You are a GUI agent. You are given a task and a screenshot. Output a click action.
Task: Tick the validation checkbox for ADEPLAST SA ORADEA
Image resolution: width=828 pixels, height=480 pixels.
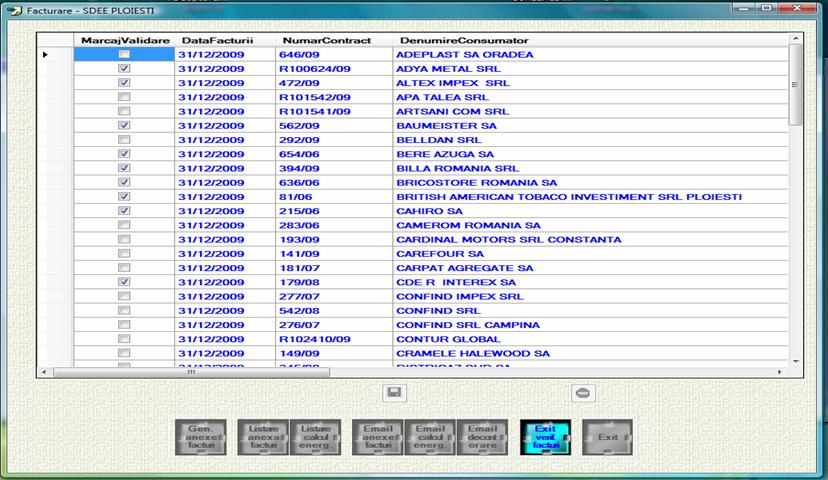(x=124, y=54)
